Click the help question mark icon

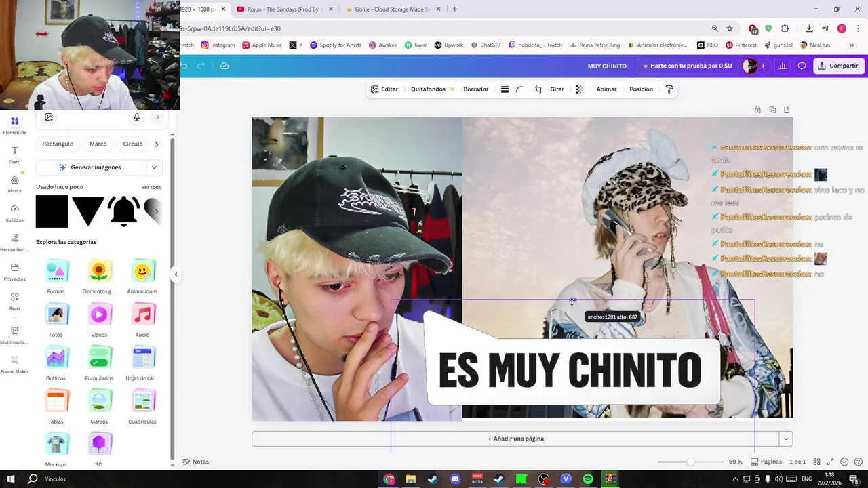point(857,462)
